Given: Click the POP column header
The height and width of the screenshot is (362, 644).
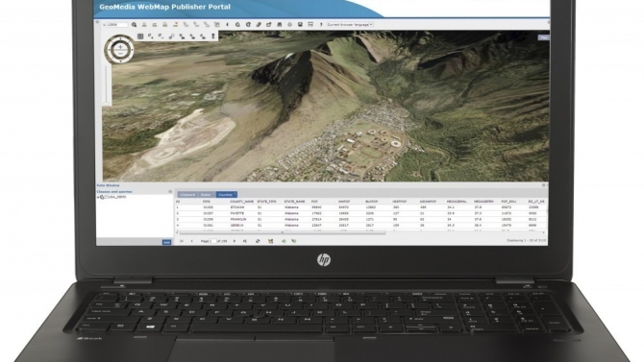Looking at the screenshot, I should click(314, 202).
